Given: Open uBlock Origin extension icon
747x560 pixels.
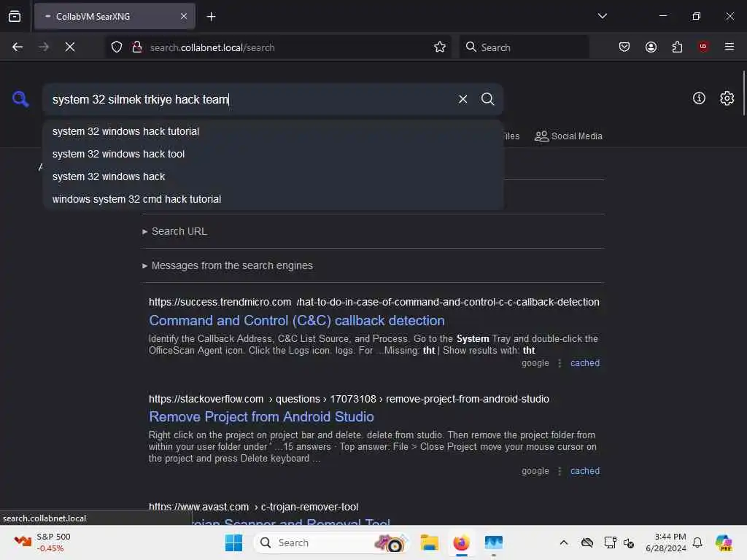Looking at the screenshot, I should (703, 47).
